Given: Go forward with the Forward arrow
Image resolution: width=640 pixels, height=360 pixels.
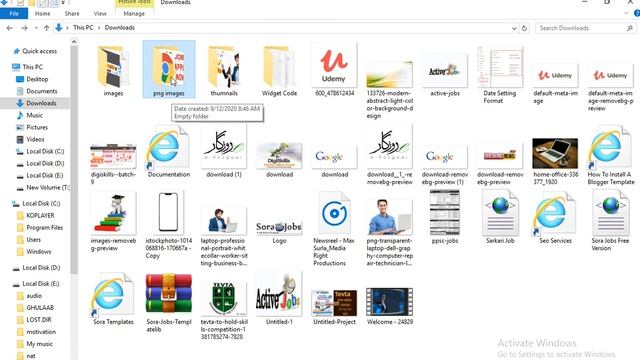Looking at the screenshot, I should (24, 28).
